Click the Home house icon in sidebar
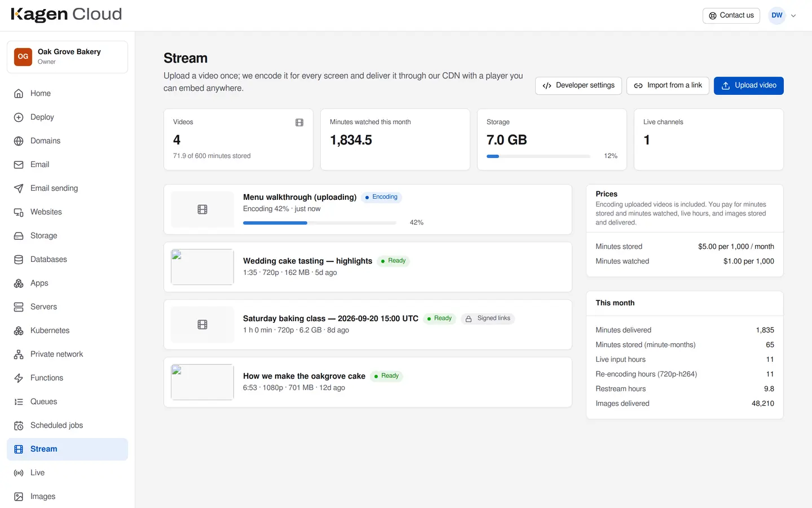The image size is (812, 508). click(x=19, y=94)
